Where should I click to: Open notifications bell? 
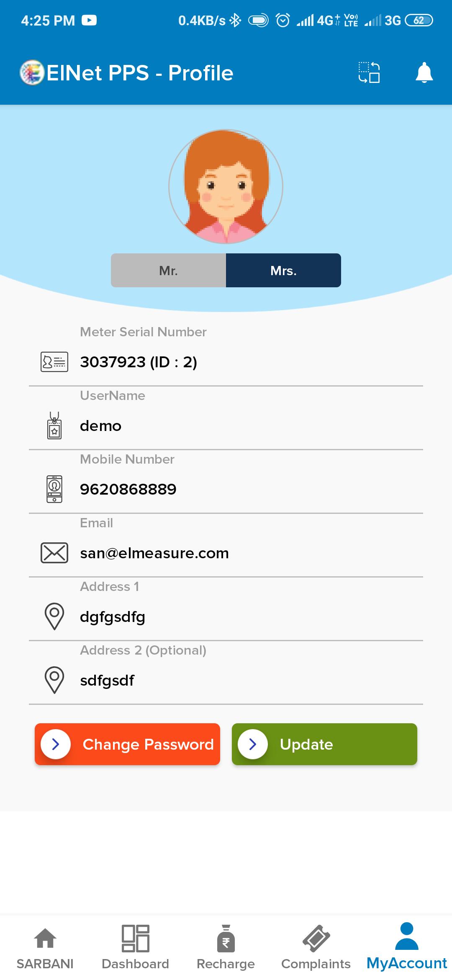(x=424, y=72)
